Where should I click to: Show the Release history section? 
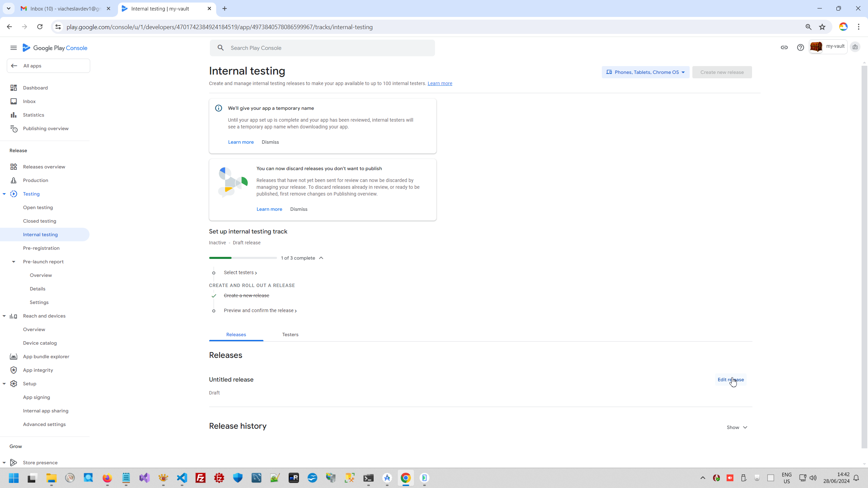tap(737, 427)
